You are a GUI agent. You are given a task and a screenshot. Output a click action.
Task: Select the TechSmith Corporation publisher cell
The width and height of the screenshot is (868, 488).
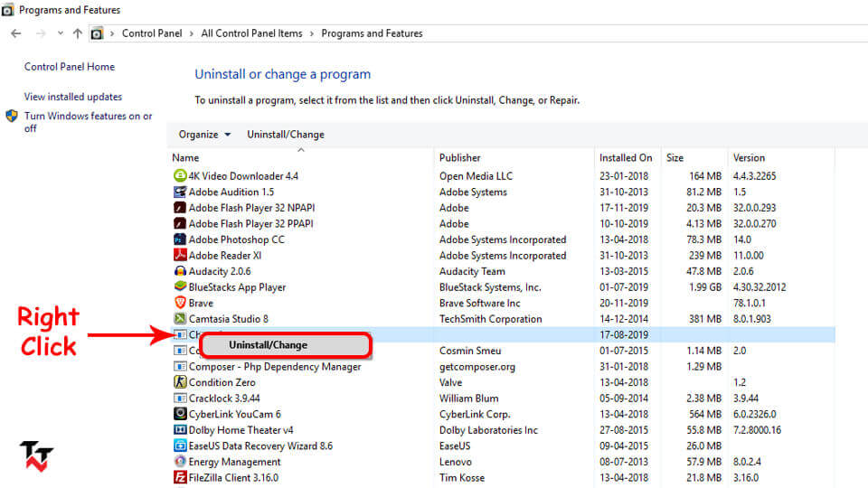pos(490,319)
